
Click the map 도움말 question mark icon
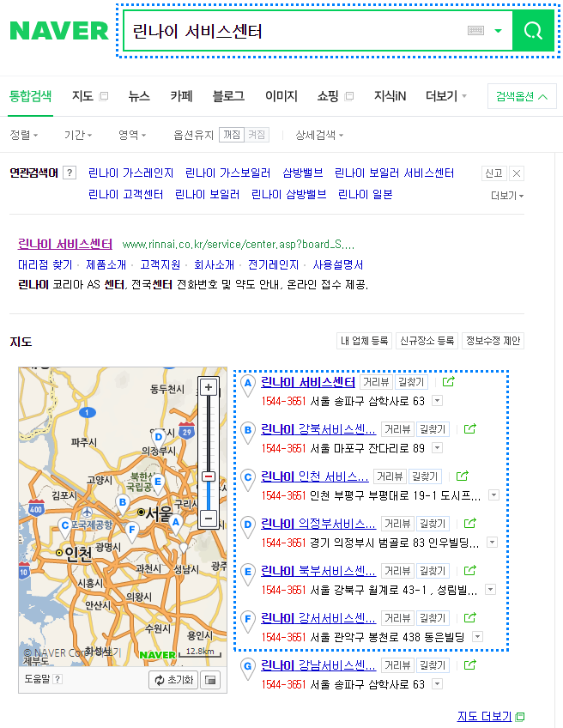pyautogui.click(x=58, y=679)
